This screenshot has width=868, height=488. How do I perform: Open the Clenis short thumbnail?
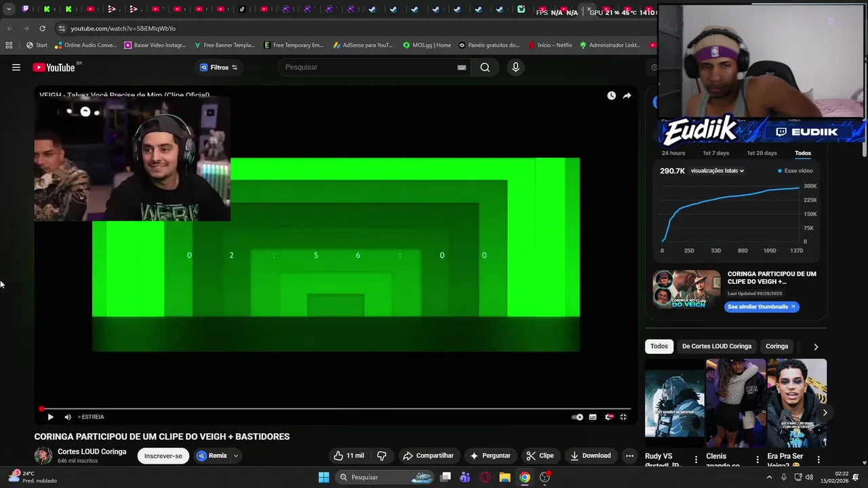coord(736,403)
